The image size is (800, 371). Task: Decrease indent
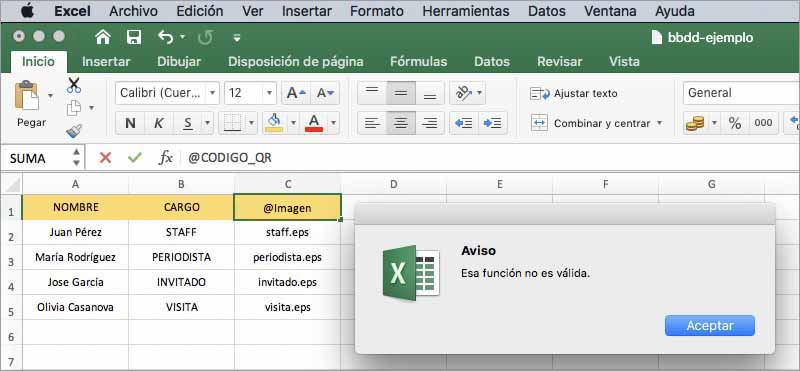463,123
